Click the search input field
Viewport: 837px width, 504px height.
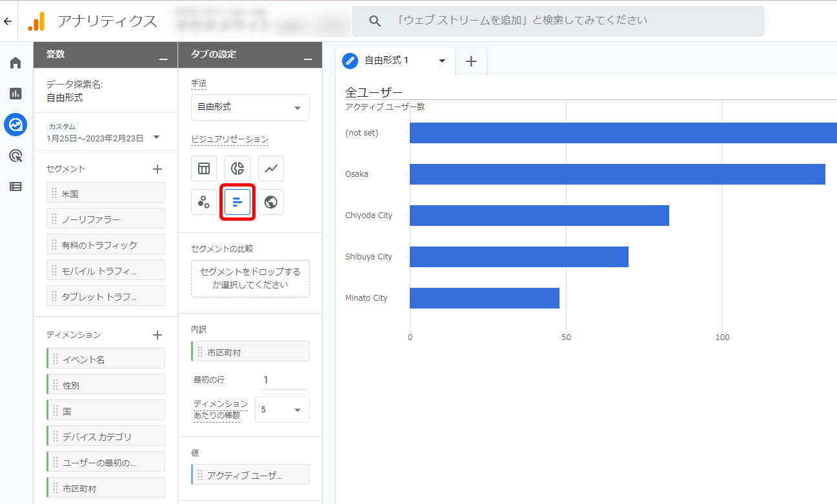558,21
